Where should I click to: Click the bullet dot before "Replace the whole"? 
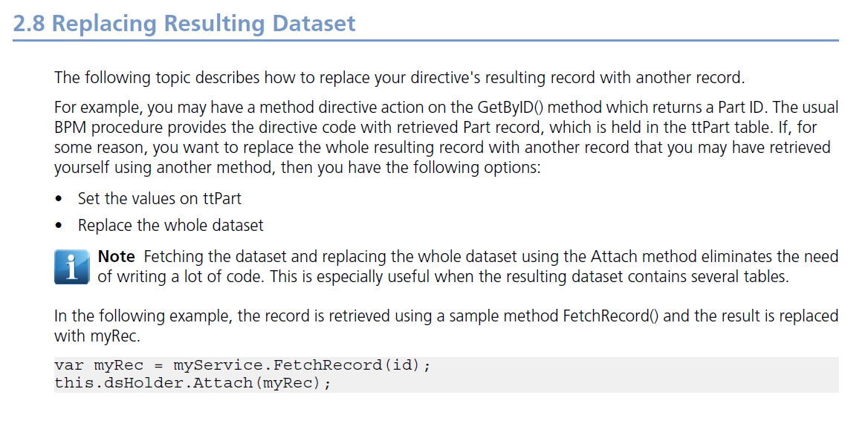click(59, 226)
